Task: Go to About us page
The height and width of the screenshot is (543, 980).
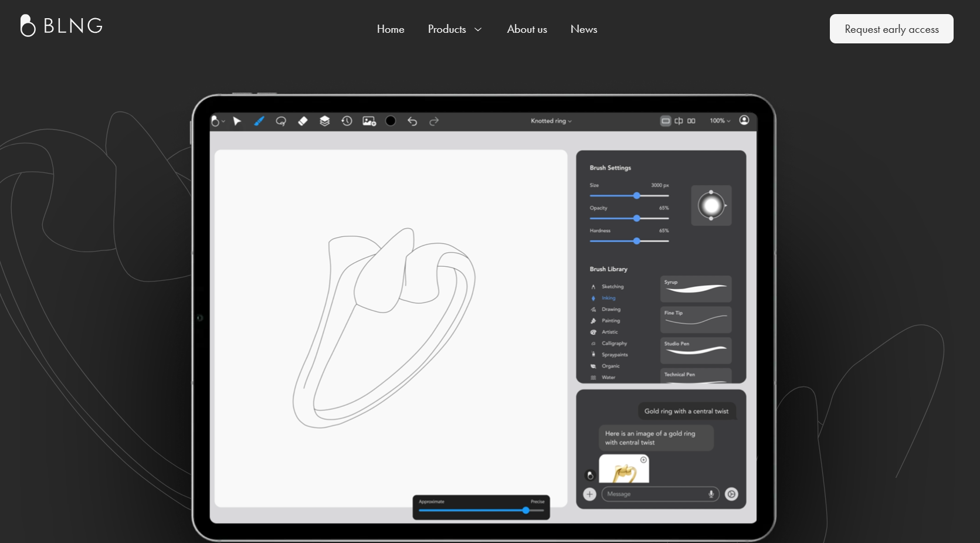Action: (x=527, y=29)
